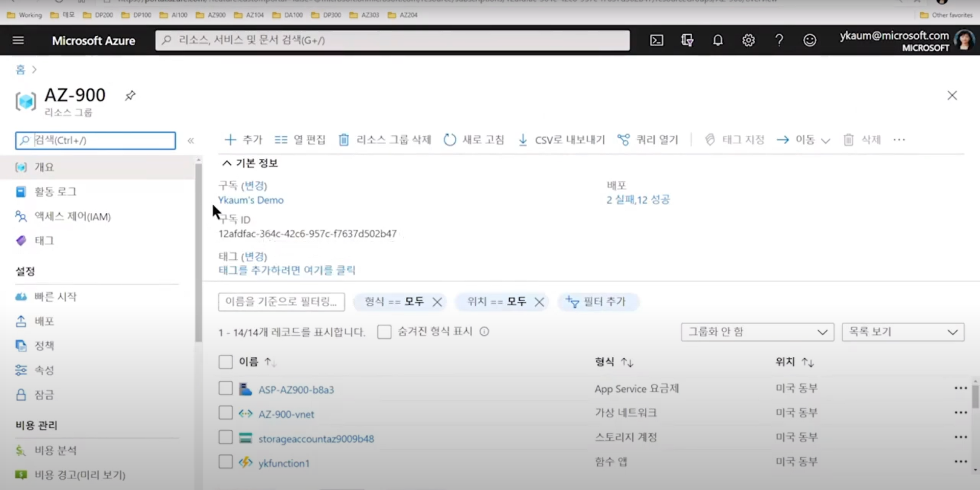Screen dimensions: 980x490
Task: Open directory and subscription filter icon
Action: coord(687,40)
